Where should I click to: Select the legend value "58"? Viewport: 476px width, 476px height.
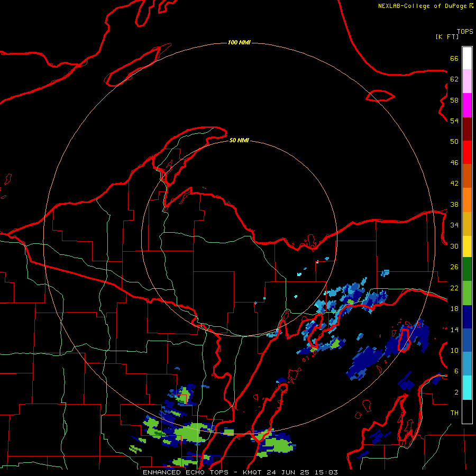pos(454,100)
